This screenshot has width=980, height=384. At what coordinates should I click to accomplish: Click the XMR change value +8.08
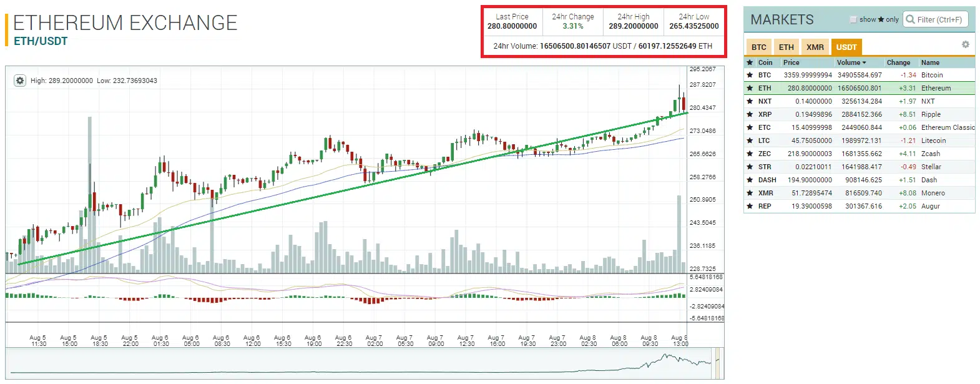(x=908, y=193)
